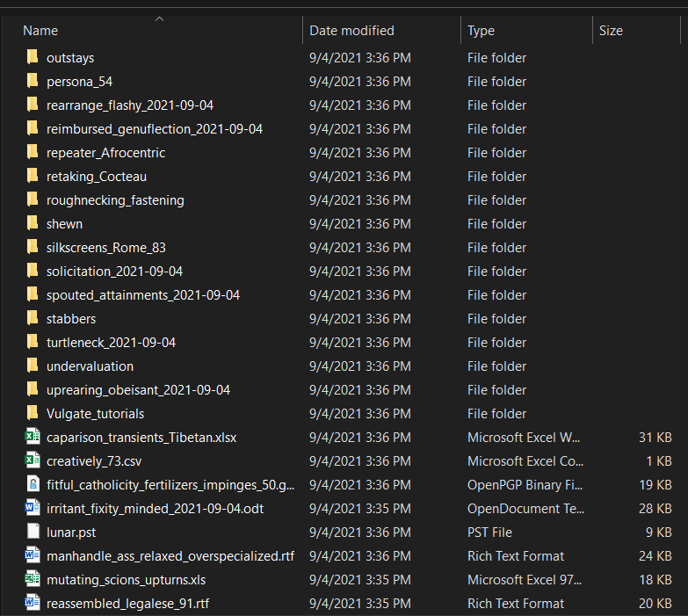The width and height of the screenshot is (688, 616).
Task: Select the solicitation_2021-09-04 folder icon
Action: [x=33, y=271]
